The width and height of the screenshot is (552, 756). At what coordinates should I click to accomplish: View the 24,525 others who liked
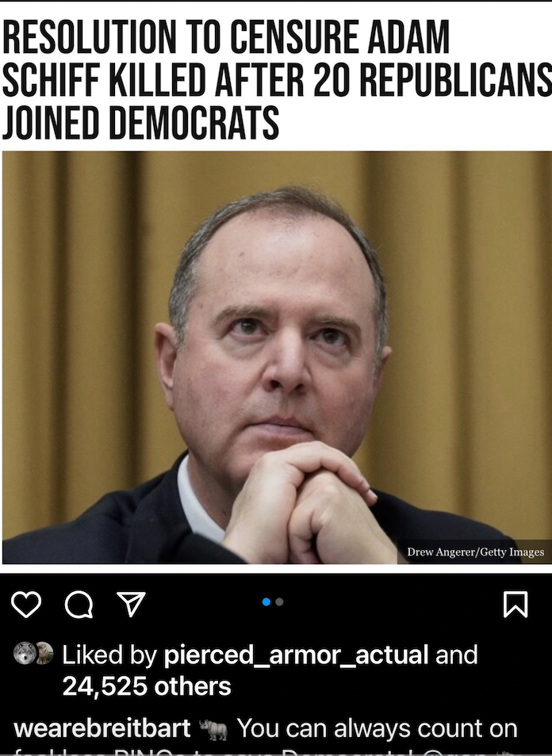[x=147, y=685]
